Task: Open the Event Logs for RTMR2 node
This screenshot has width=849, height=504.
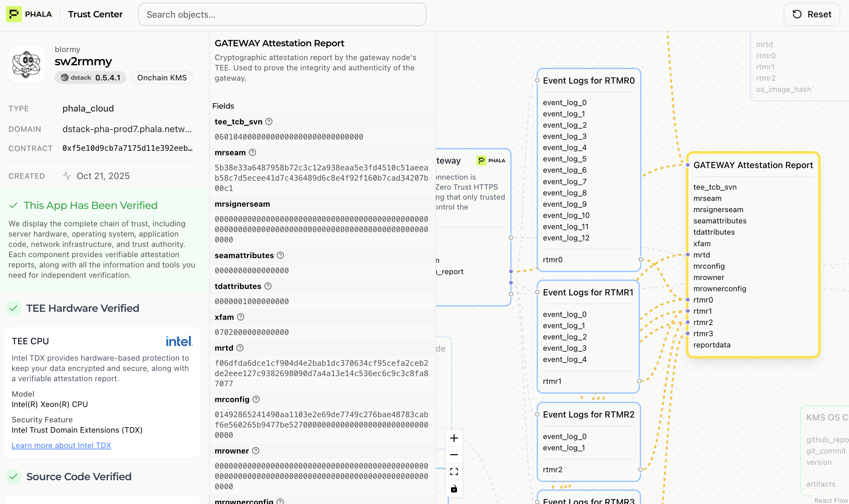Action: click(589, 414)
